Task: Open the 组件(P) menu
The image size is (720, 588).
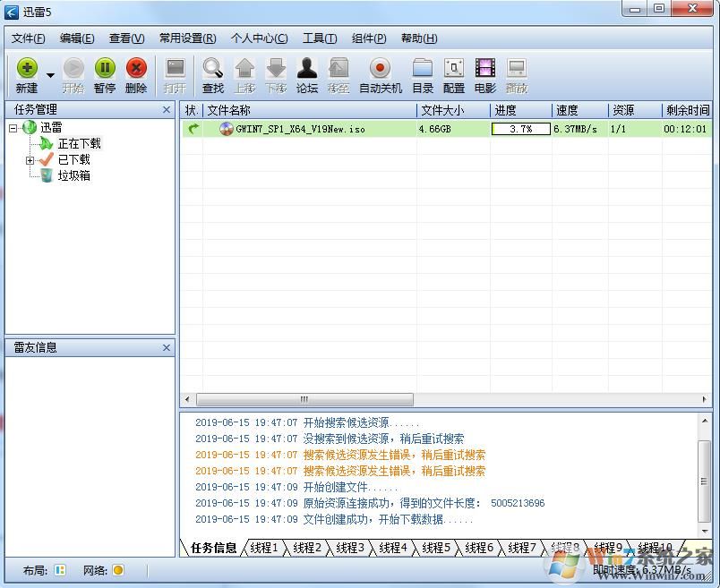Action: pyautogui.click(x=368, y=38)
